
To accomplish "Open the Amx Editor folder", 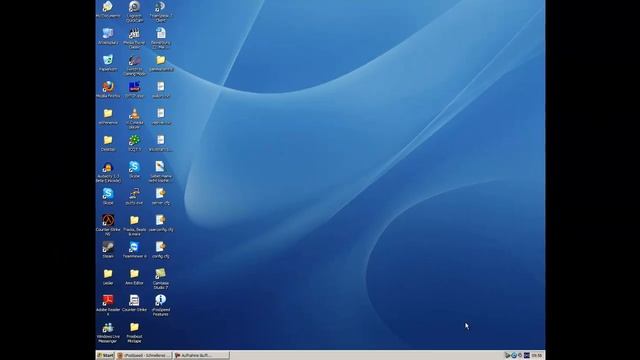I will tap(134, 274).
